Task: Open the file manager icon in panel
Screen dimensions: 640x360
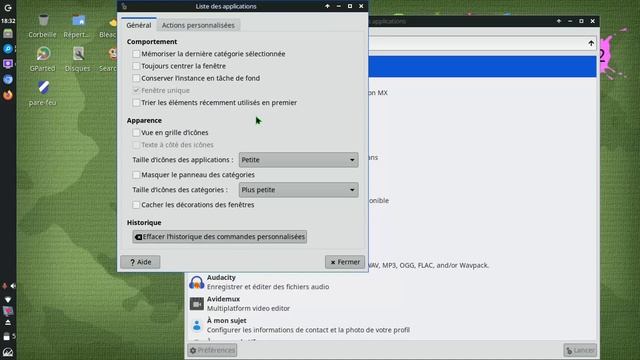Action: click(x=8, y=33)
